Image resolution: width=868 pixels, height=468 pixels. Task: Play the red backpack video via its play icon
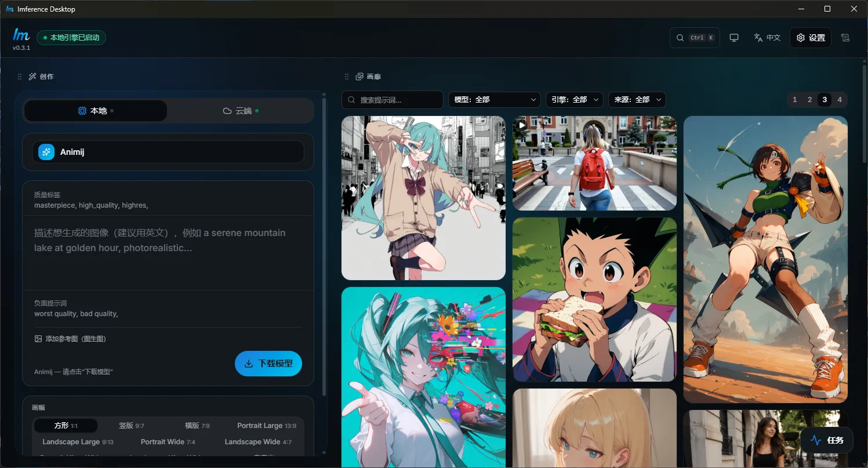[522, 125]
